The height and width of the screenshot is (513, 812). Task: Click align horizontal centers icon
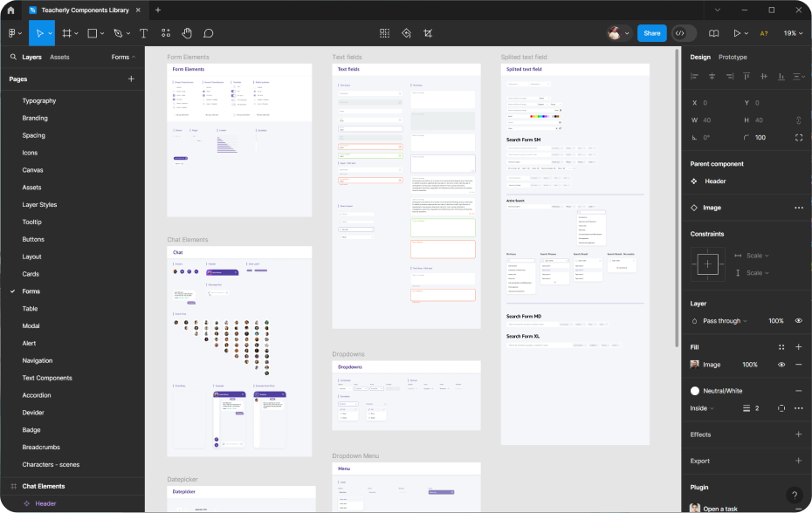pyautogui.click(x=712, y=76)
